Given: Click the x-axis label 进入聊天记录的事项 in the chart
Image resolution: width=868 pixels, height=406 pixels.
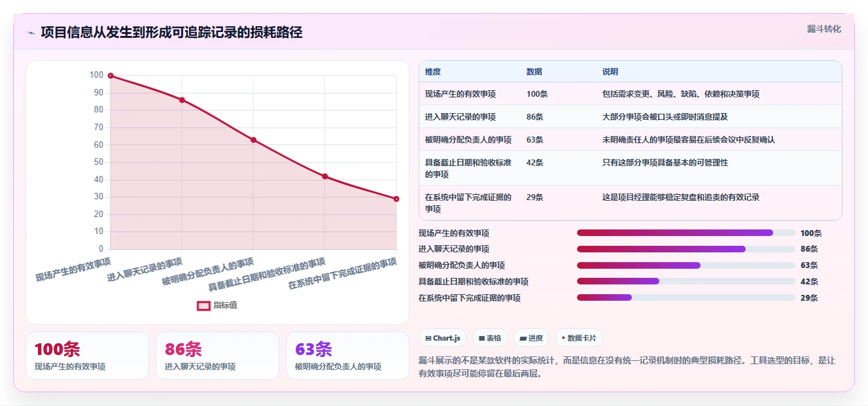Looking at the screenshot, I should point(145,269).
